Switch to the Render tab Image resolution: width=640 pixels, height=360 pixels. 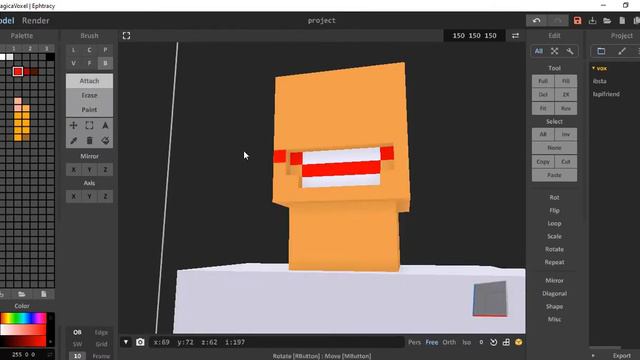[36, 20]
